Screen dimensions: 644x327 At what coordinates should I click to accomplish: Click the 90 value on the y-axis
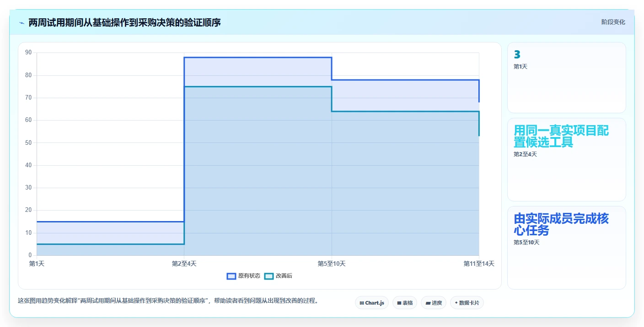click(x=28, y=53)
